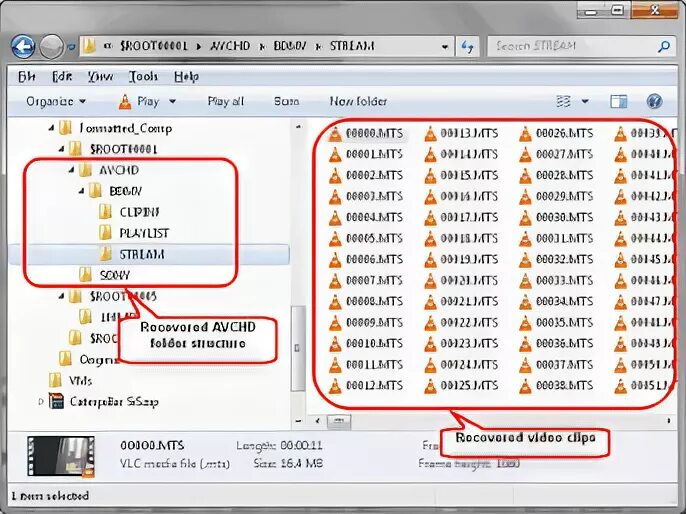Open the View menu

tap(100, 77)
